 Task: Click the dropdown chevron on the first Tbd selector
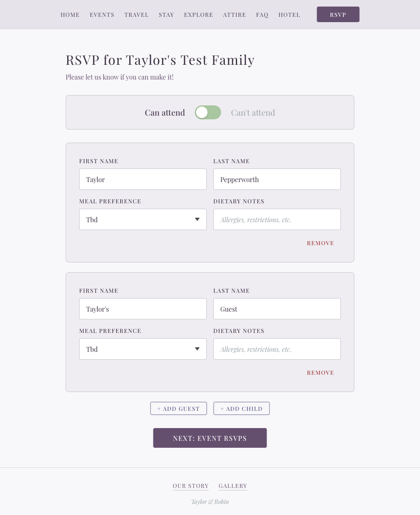click(x=197, y=219)
